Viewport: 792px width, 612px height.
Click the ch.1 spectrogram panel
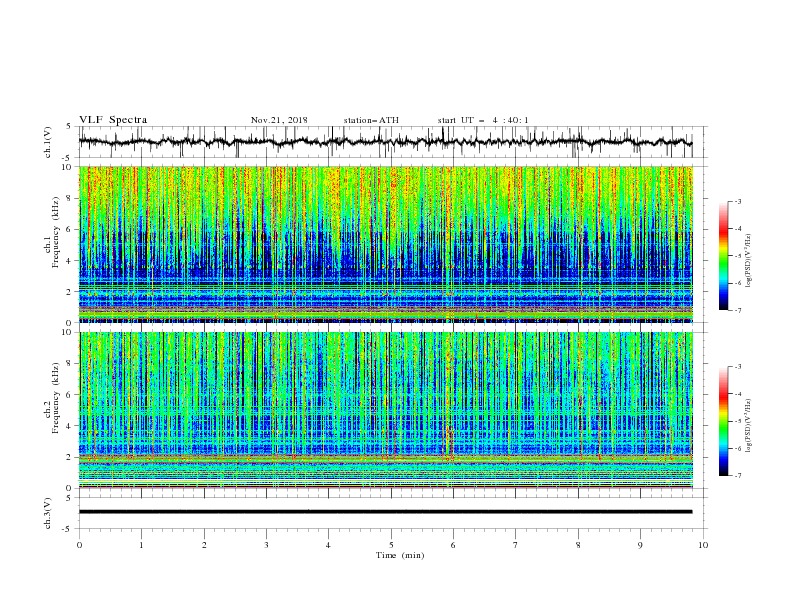385,244
